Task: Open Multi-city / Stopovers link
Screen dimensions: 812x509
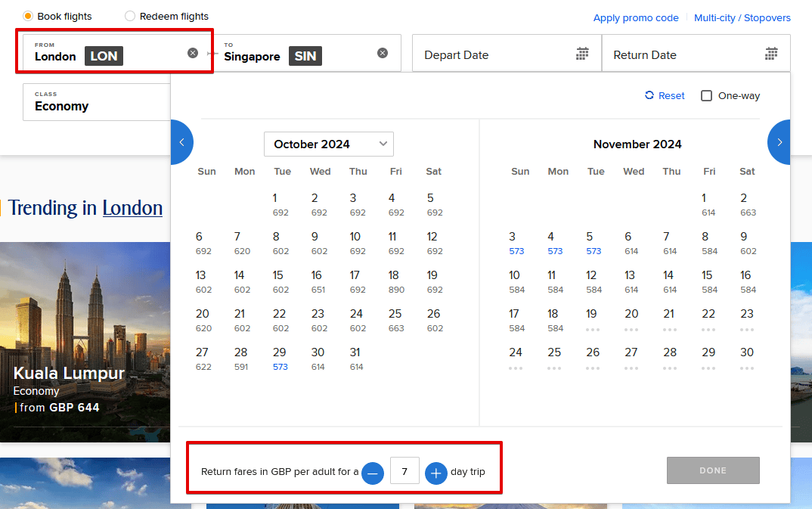Action: 742,18
